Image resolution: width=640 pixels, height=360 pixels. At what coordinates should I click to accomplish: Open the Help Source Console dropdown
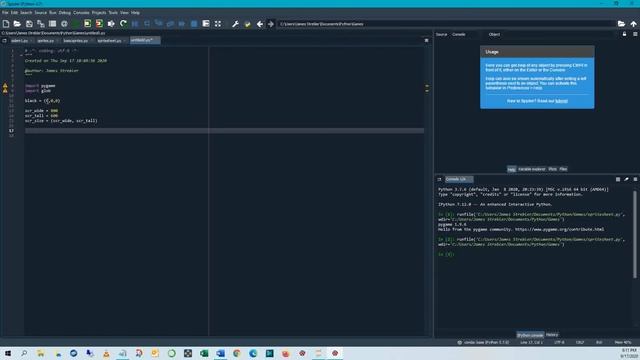point(464,34)
